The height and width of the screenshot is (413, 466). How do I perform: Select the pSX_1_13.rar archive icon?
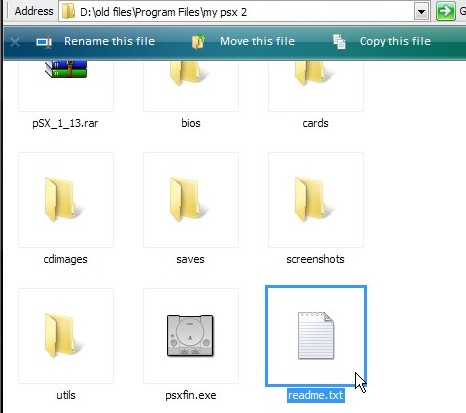[x=66, y=69]
